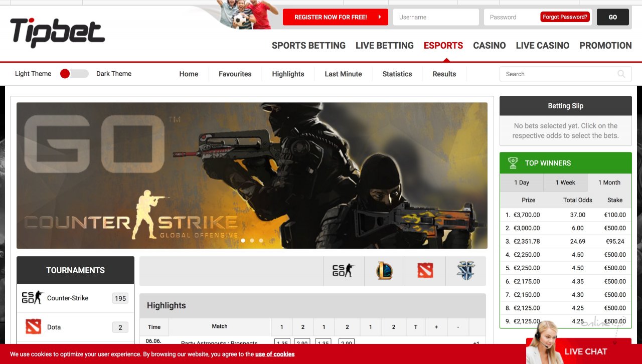Open the Sports Betting section

coord(308,46)
